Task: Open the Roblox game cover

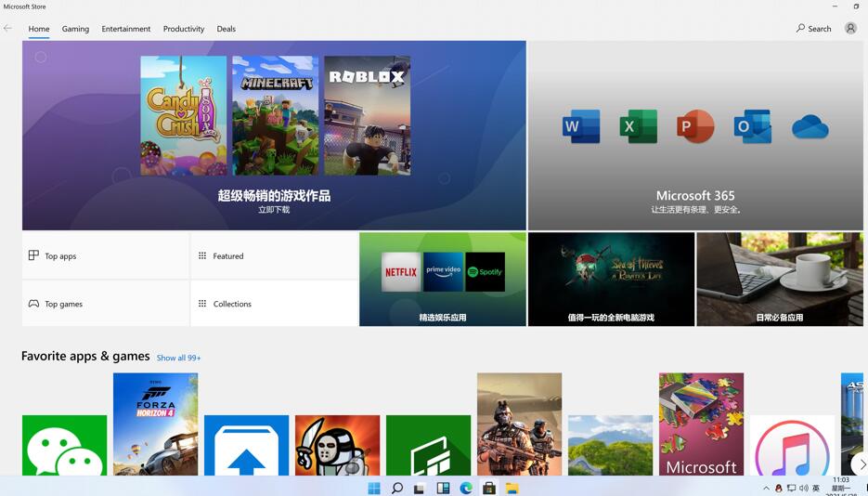Action: (x=367, y=116)
